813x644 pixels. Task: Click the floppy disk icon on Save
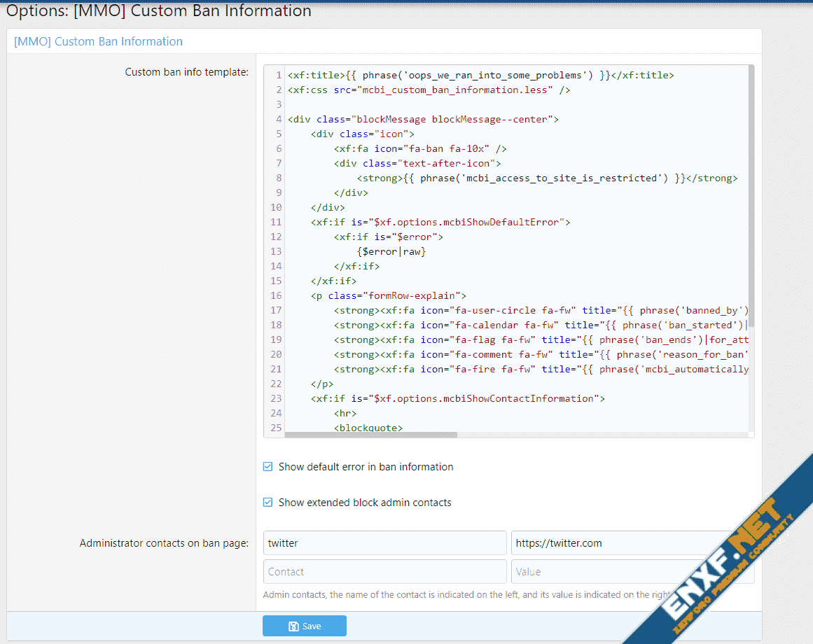pyautogui.click(x=293, y=626)
